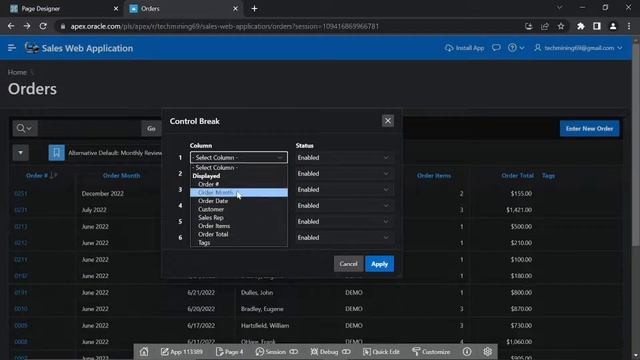Image resolution: width=640 pixels, height=360 pixels.
Task: Select Customer in column list
Action: (239, 209)
